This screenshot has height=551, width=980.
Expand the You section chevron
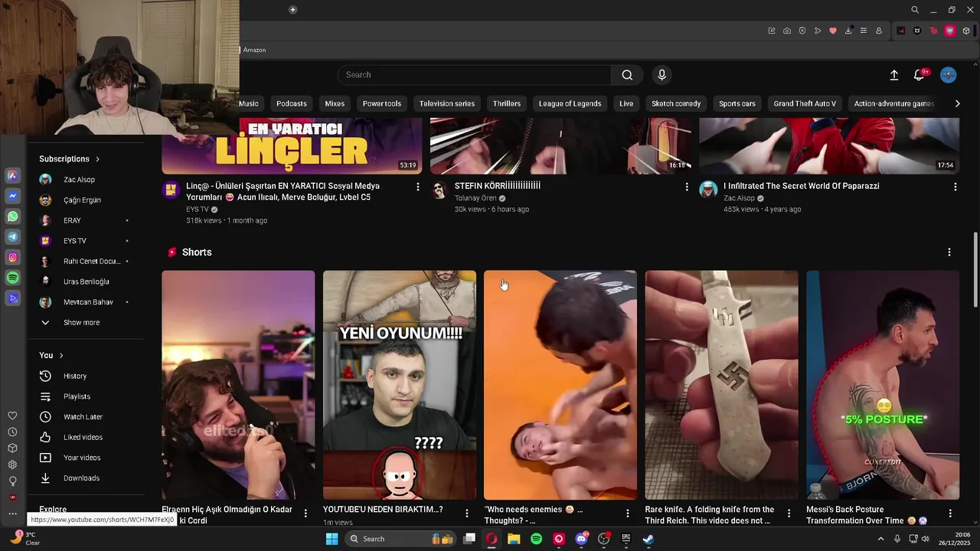coord(61,355)
